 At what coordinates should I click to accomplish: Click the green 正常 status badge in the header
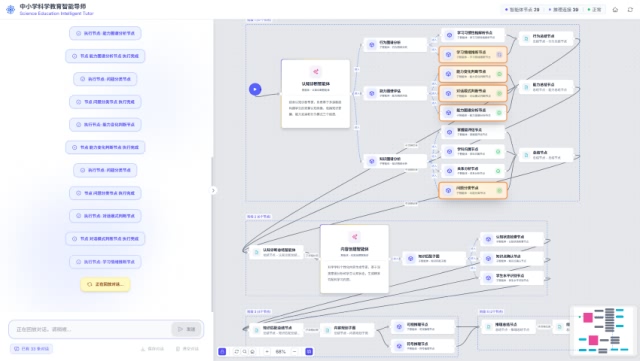[594, 9]
